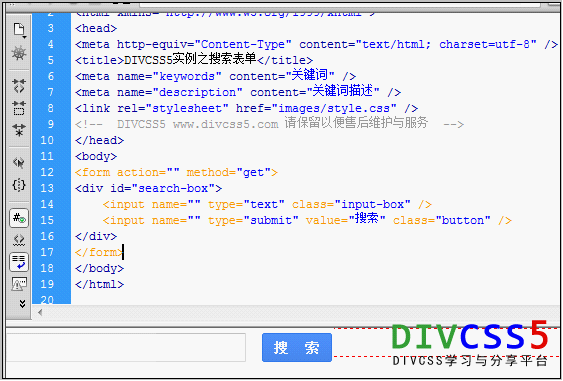Click the gray www.divcss5.com comment line
The width and height of the screenshot is (563, 381).
point(269,124)
